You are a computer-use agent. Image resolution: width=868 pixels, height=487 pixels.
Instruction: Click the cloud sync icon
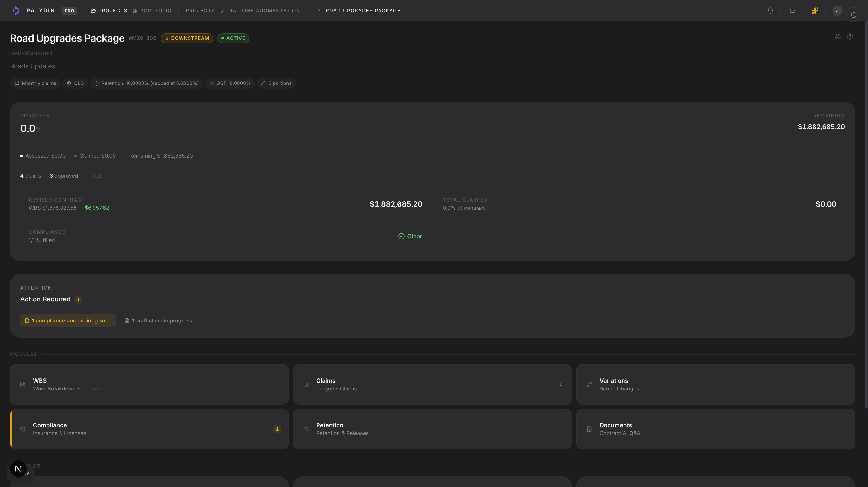[792, 11]
